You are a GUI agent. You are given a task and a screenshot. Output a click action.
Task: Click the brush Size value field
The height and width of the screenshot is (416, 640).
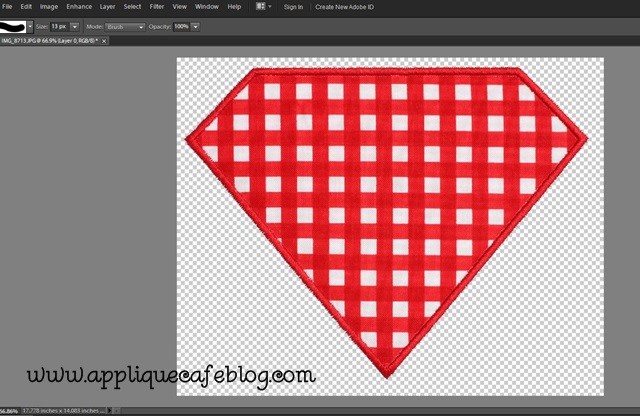60,27
